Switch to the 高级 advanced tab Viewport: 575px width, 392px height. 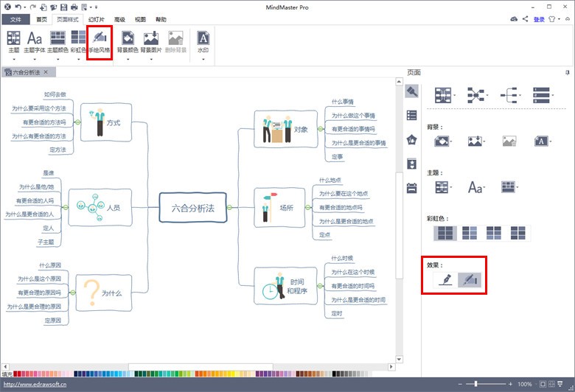click(x=119, y=19)
